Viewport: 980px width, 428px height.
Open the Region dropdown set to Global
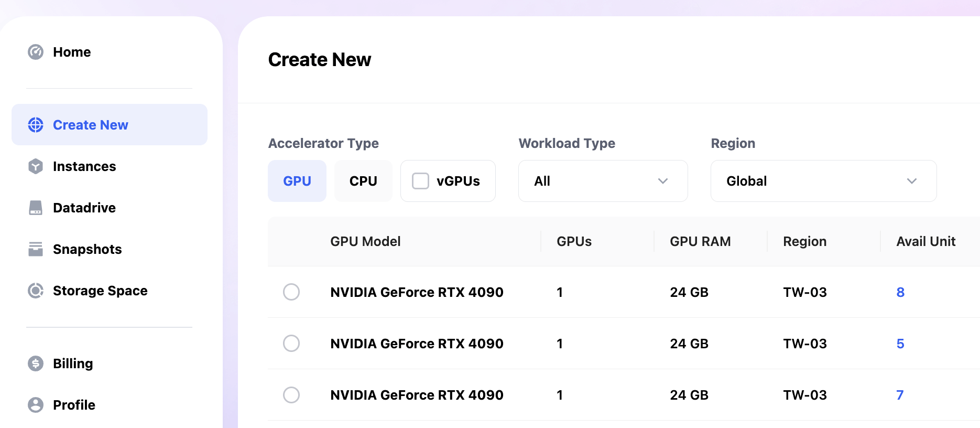point(823,181)
